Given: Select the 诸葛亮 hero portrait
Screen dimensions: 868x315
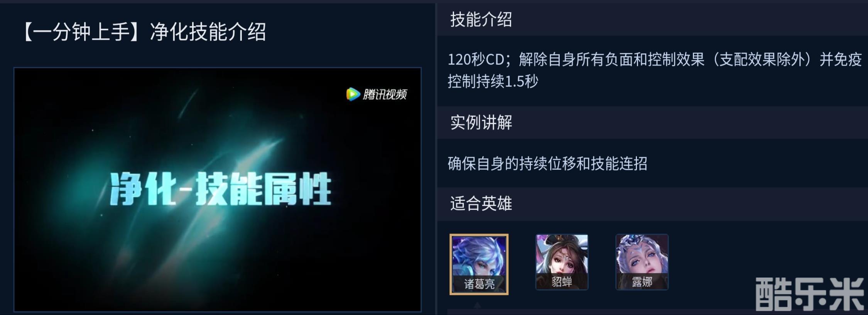Looking at the screenshot, I should (479, 264).
